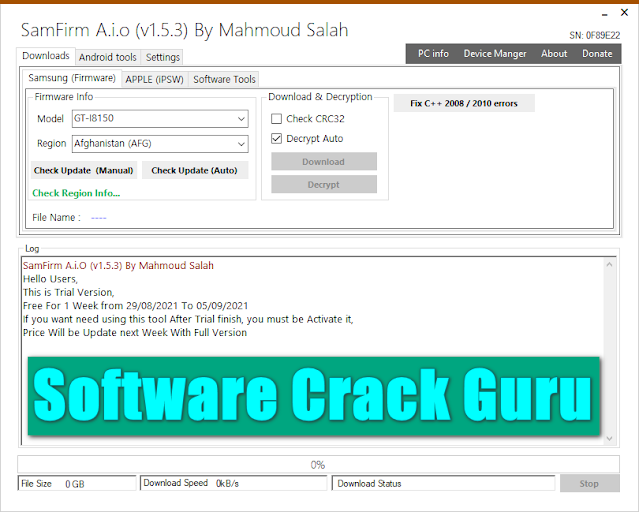Click the log scrollbar down arrow
The width and height of the screenshot is (639, 512).
(609, 439)
